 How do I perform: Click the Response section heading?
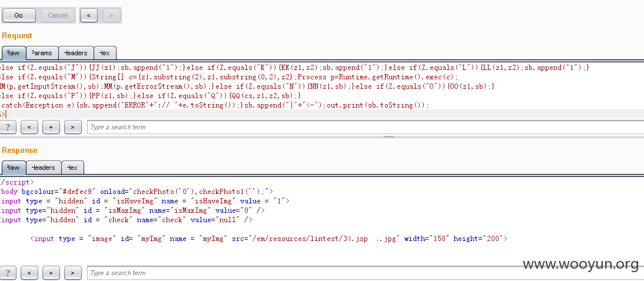pyautogui.click(x=19, y=150)
